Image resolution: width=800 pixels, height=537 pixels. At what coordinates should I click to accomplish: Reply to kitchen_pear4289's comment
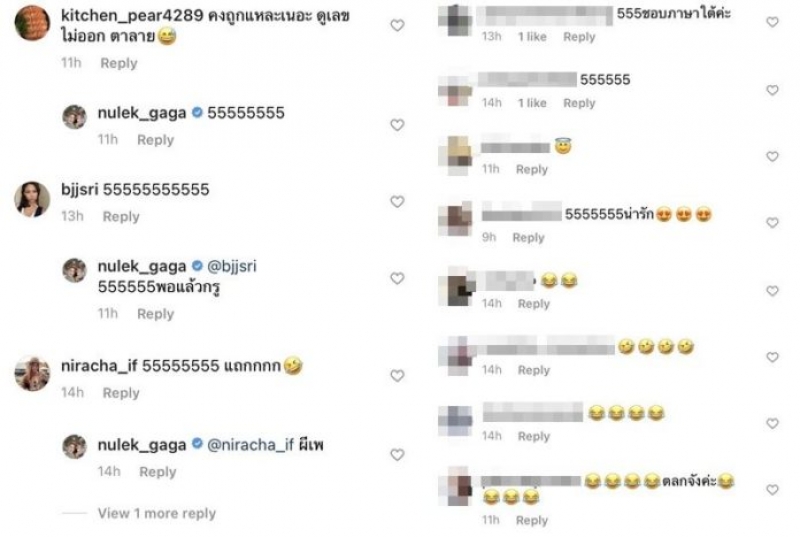tap(119, 63)
